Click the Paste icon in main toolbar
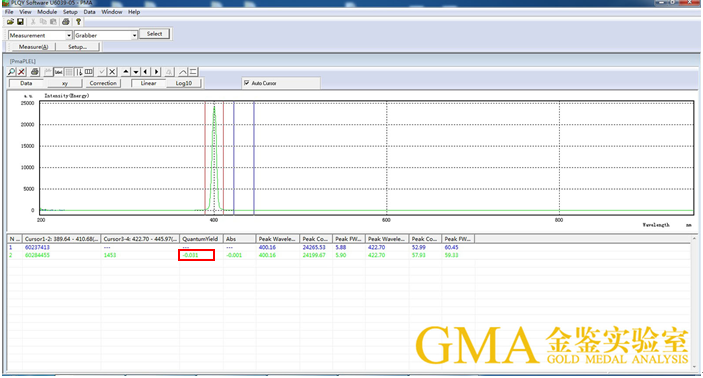 [x=53, y=22]
